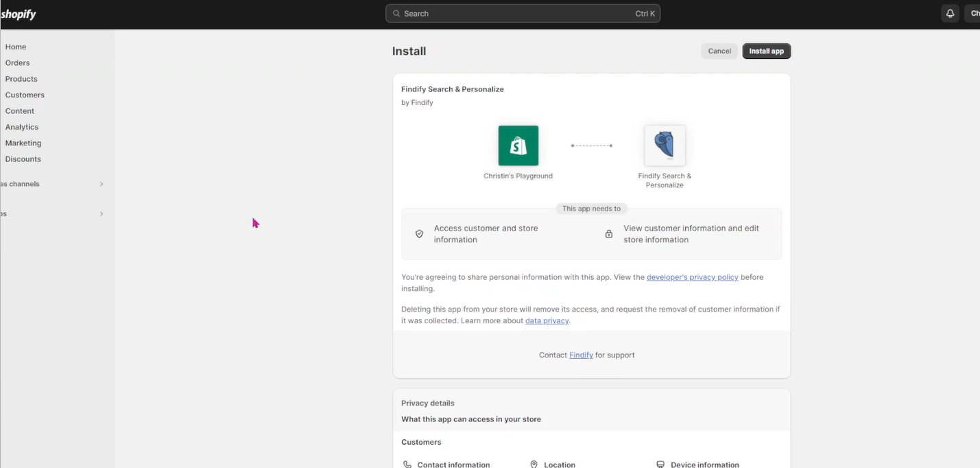Click the Ctrl K shortcut hint
Image resolution: width=980 pixels, height=468 pixels.
point(645,14)
